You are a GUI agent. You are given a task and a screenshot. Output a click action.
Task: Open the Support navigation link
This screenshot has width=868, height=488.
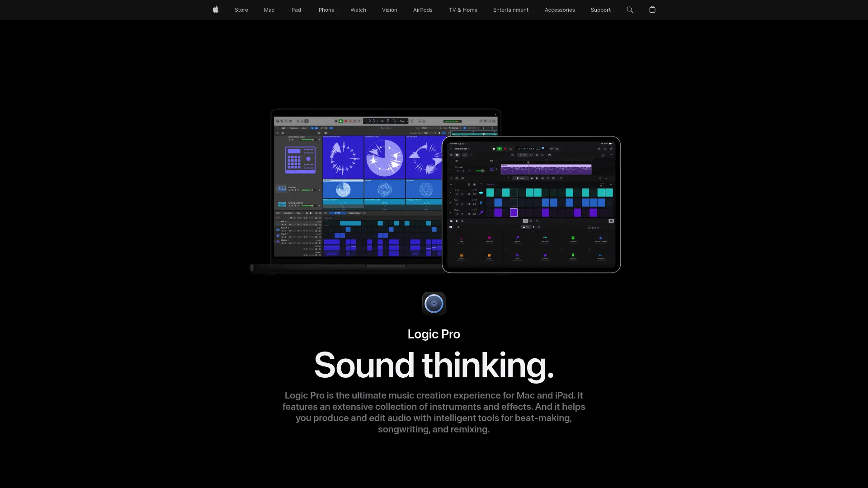pyautogui.click(x=601, y=10)
